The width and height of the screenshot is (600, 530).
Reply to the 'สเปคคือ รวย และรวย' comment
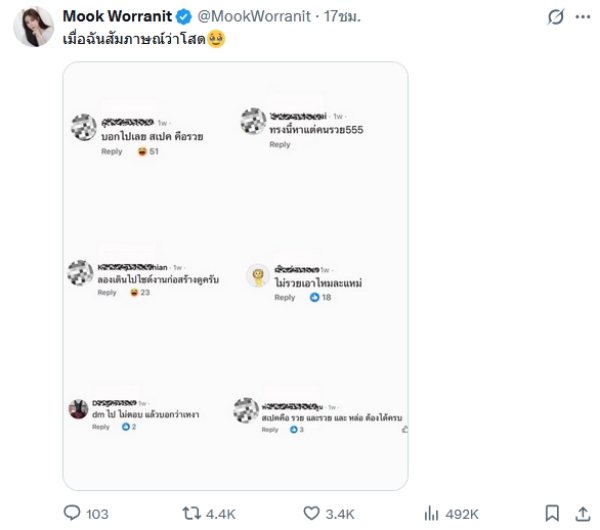pos(270,430)
